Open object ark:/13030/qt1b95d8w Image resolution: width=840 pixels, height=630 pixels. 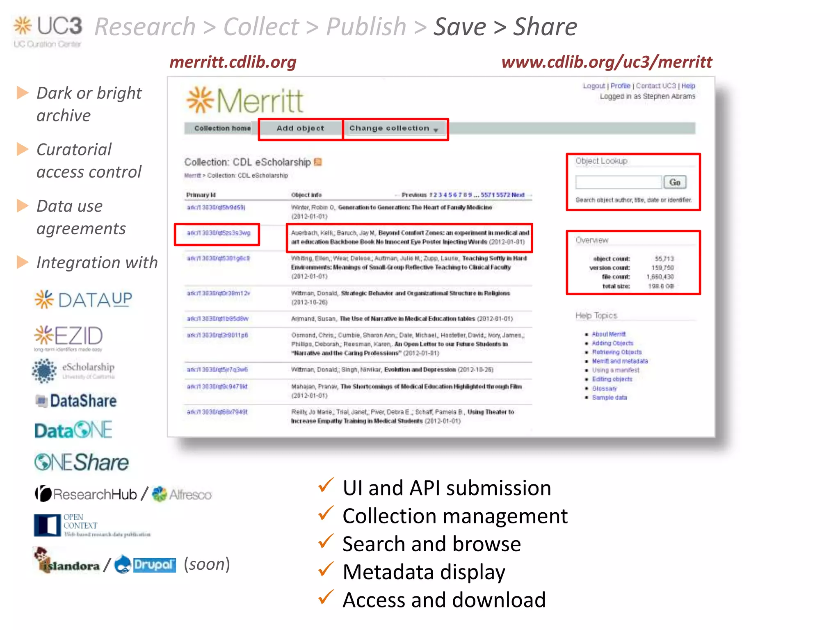[217, 319]
